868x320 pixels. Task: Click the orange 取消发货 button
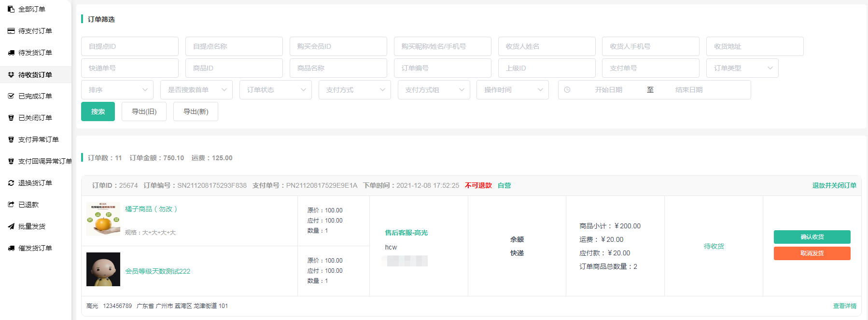coord(812,253)
